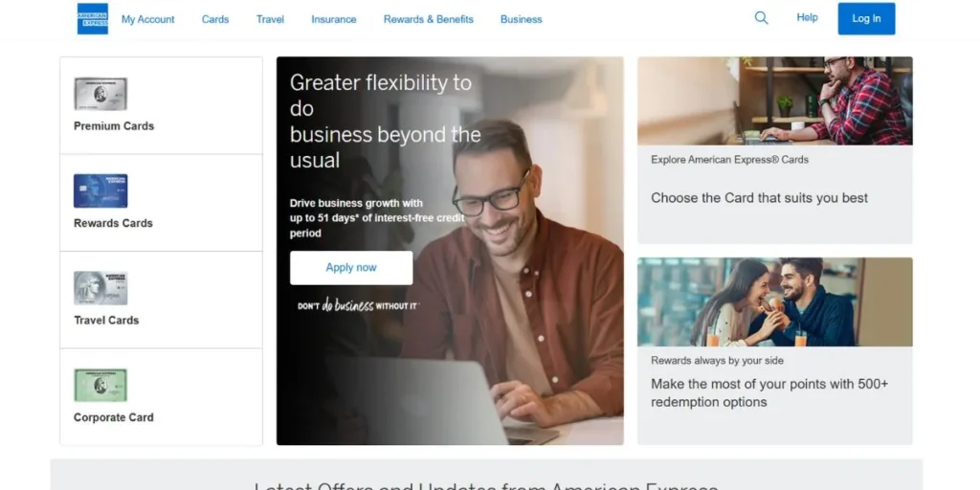Click the American Express logo
Viewport: 980px width, 490px height.
93,19
